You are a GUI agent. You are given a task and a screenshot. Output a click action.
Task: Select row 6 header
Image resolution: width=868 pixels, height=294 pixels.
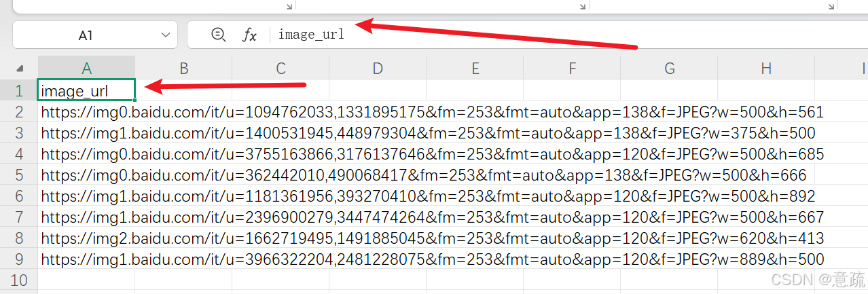19,196
